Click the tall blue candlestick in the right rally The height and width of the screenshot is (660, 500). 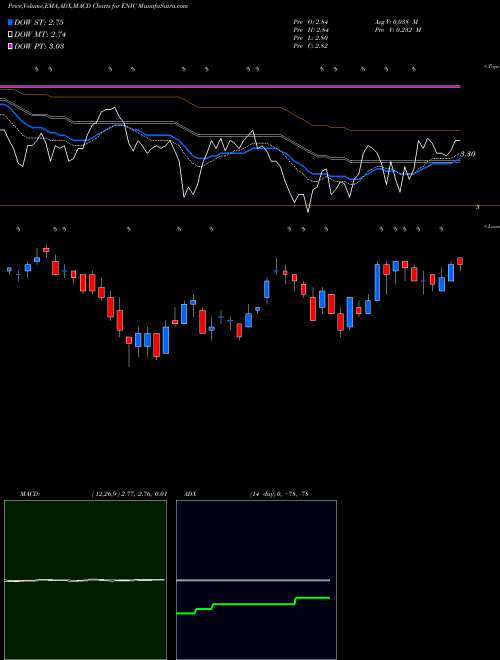point(377,282)
